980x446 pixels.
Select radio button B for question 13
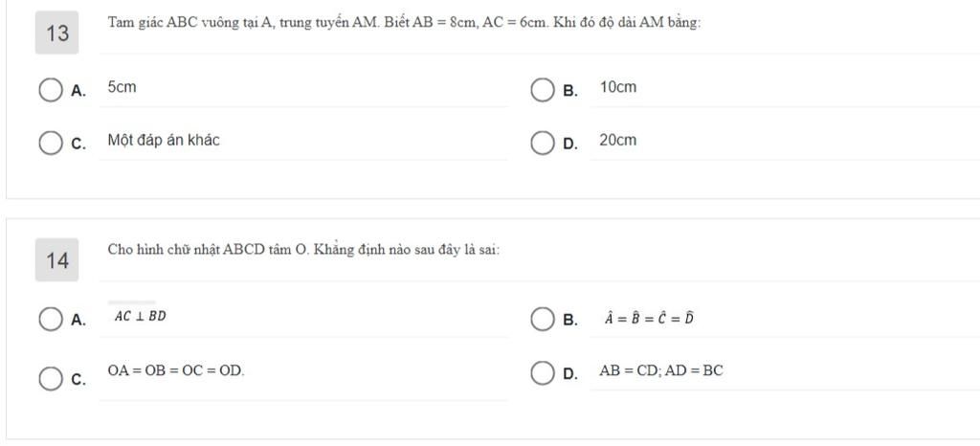pyautogui.click(x=542, y=90)
